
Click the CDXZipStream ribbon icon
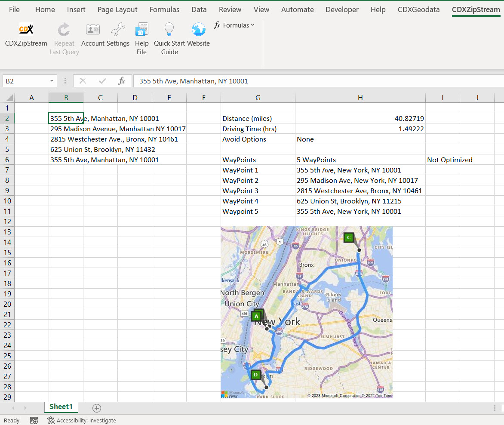click(x=26, y=29)
